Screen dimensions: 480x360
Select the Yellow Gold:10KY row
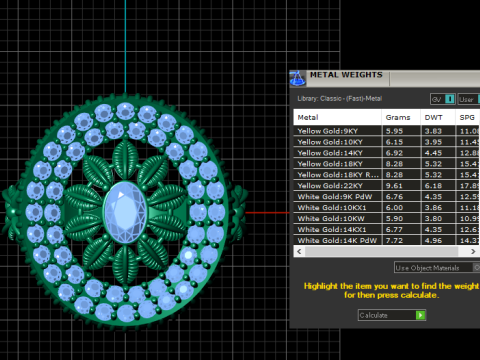(387, 142)
